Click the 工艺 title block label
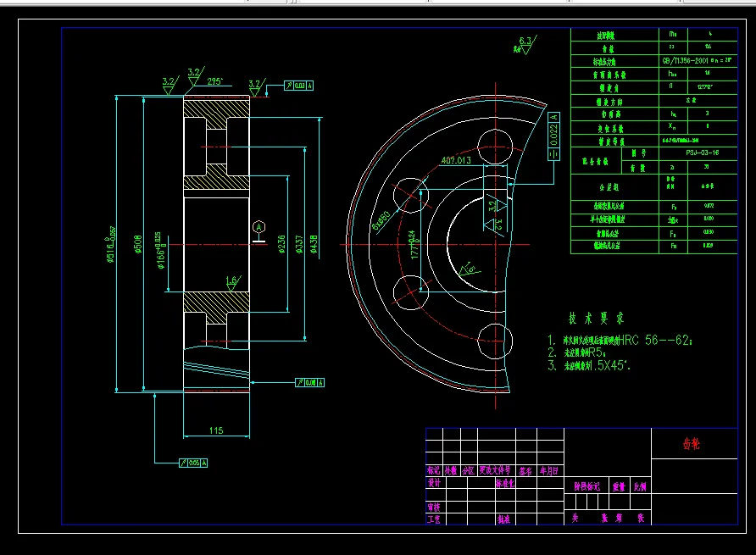The image size is (756, 555). (x=433, y=519)
